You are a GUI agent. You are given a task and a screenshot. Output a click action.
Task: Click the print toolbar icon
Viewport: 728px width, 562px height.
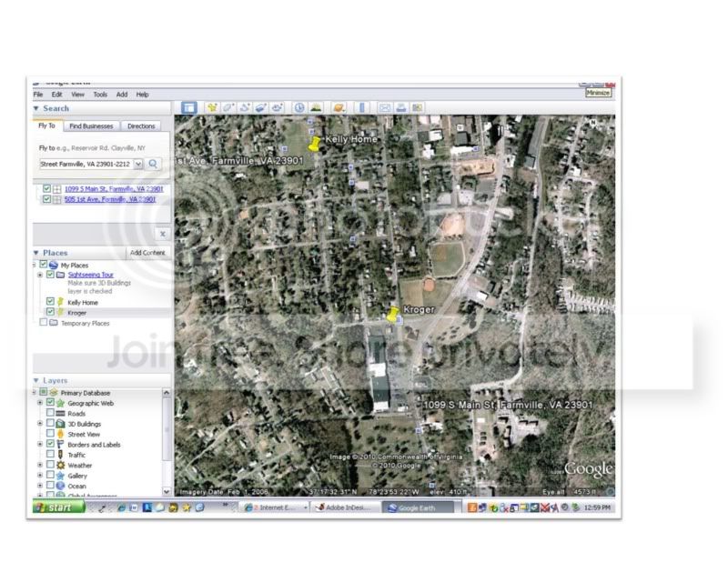(400, 107)
